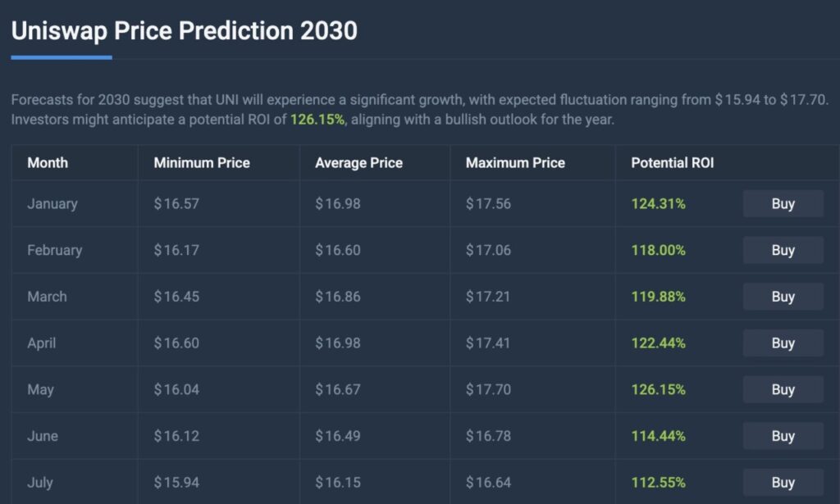Click July's minimum price $15.94
Screen dimensions: 840x504
[176, 482]
